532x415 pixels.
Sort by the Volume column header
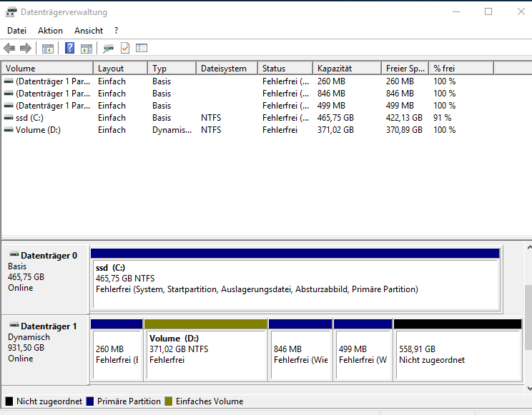coord(47,68)
